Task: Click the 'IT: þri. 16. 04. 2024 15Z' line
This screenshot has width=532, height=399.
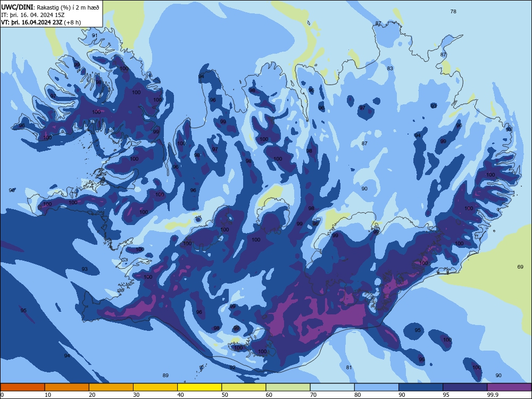Action: coord(32,15)
